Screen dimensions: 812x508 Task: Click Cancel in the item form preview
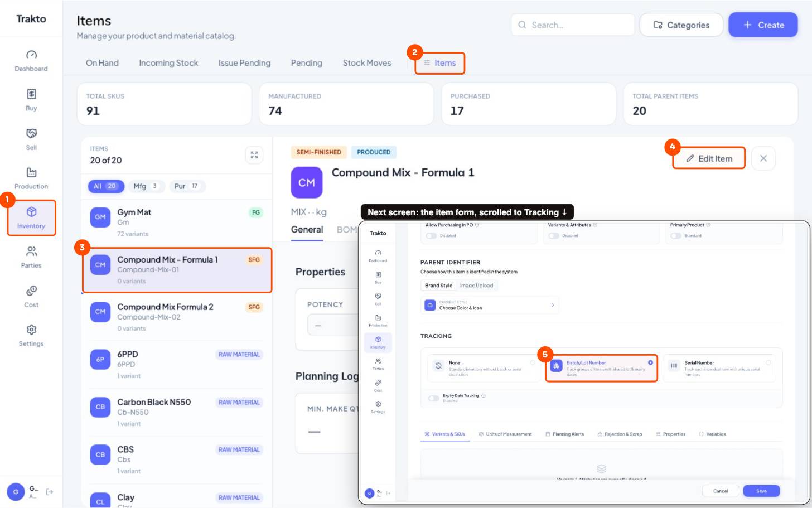pyautogui.click(x=721, y=491)
